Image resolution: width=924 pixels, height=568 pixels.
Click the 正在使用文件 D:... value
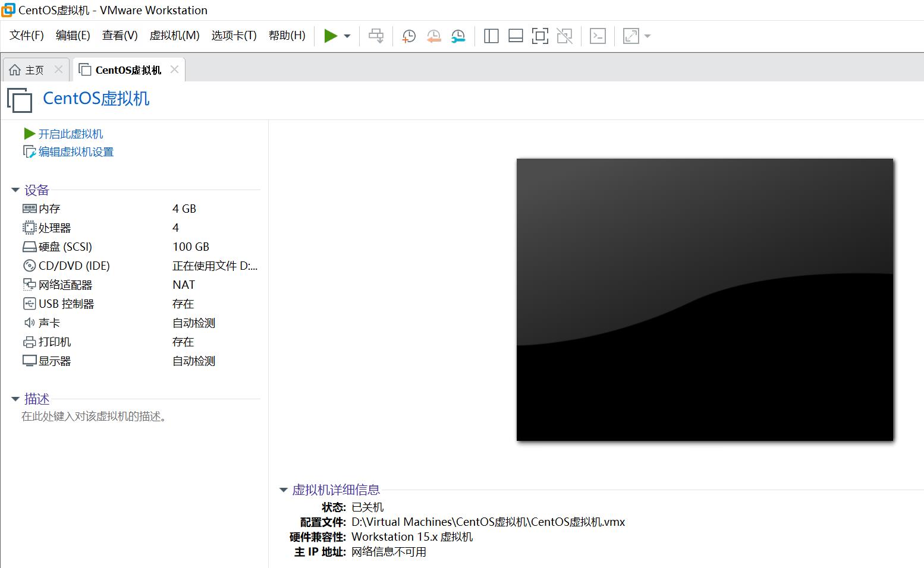pyautogui.click(x=215, y=266)
